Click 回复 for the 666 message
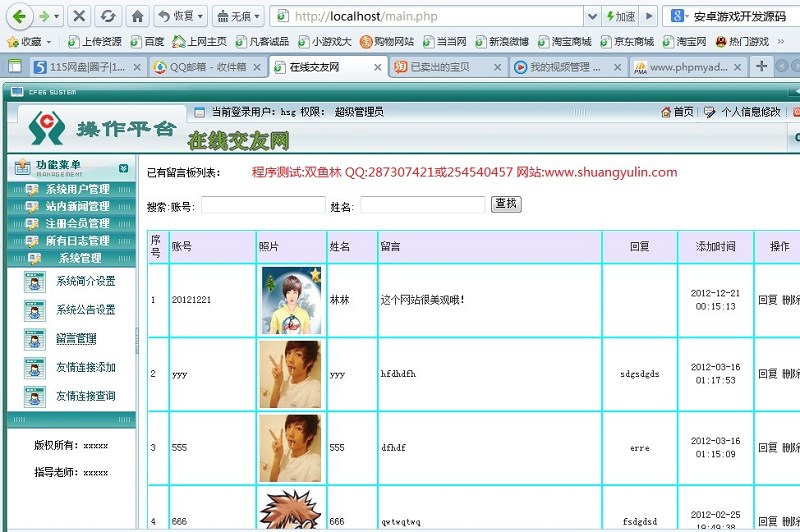Screen dimensions: 800x532 pyautogui.click(x=767, y=521)
